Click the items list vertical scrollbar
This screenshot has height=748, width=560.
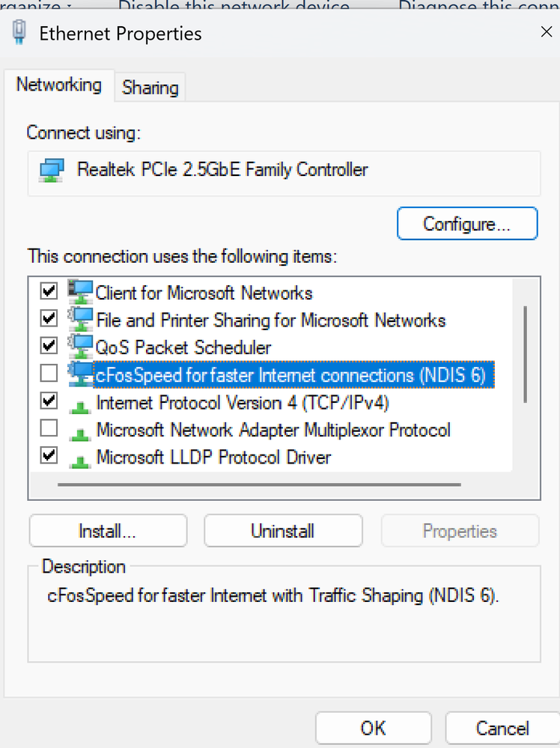[525, 353]
